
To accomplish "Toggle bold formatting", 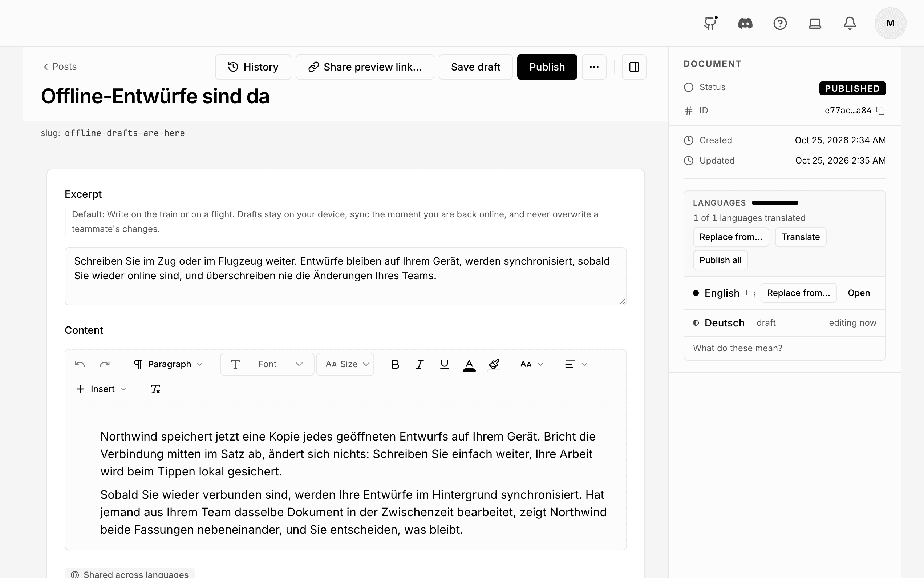I will [x=395, y=364].
